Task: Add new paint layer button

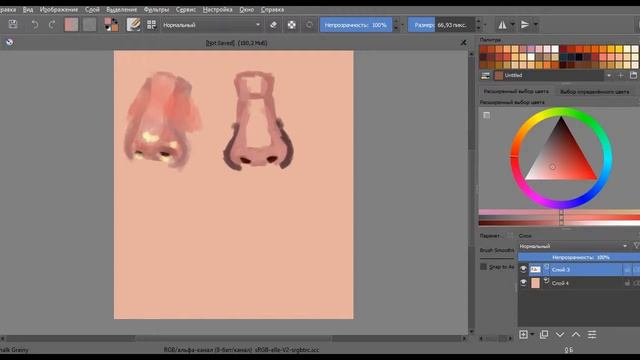Action: pos(523,335)
